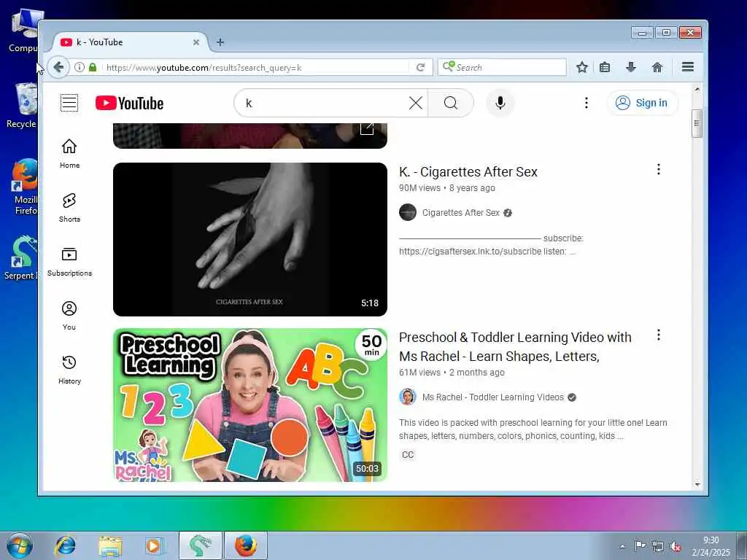The height and width of the screenshot is (560, 747).
Task: Click the Ms Rachel channel avatar
Action: (x=408, y=397)
